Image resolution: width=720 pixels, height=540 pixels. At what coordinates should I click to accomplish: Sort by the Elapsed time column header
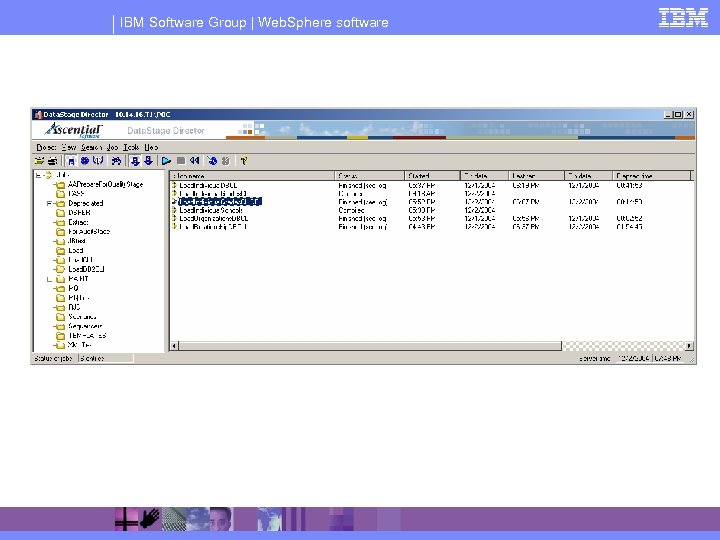651,175
